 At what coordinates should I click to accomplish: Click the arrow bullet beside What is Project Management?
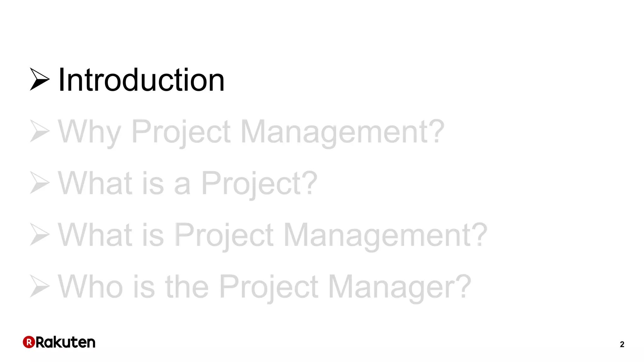point(40,234)
